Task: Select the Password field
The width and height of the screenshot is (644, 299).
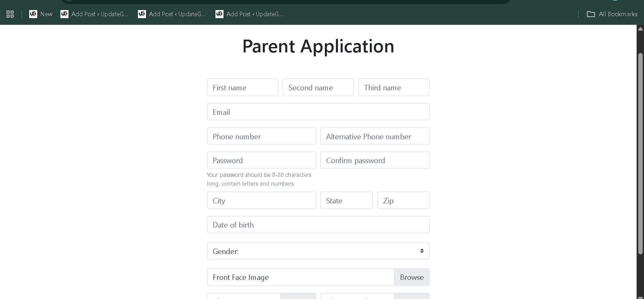Action: [261, 160]
